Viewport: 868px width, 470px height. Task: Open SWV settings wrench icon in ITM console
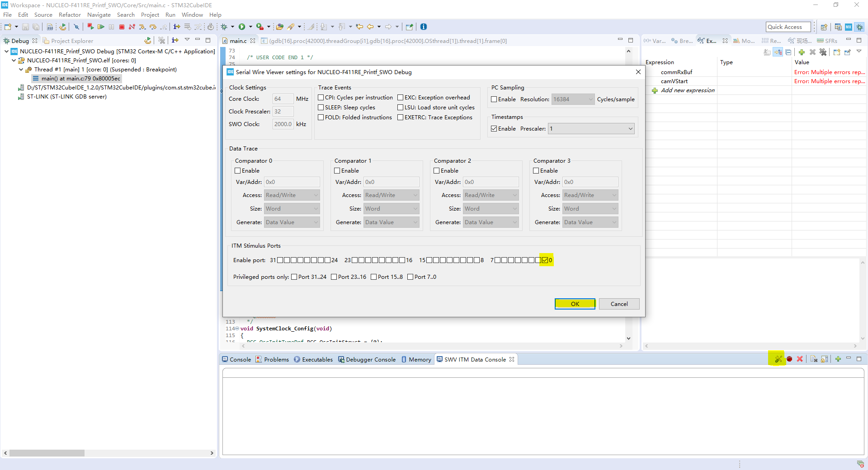click(x=778, y=359)
